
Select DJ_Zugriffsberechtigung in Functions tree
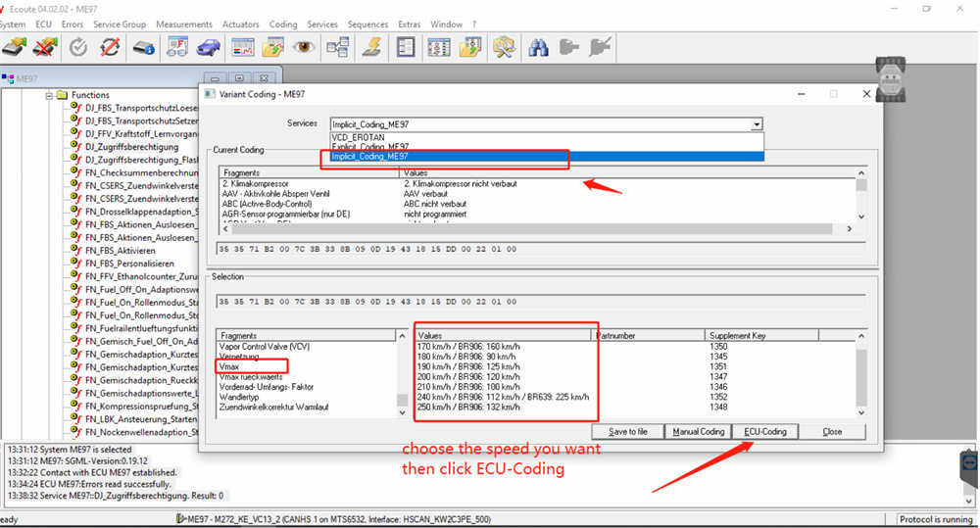(x=131, y=146)
